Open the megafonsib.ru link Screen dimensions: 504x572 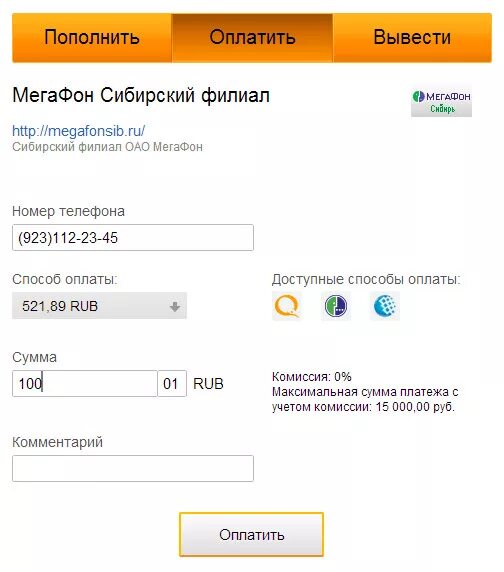click(x=78, y=131)
